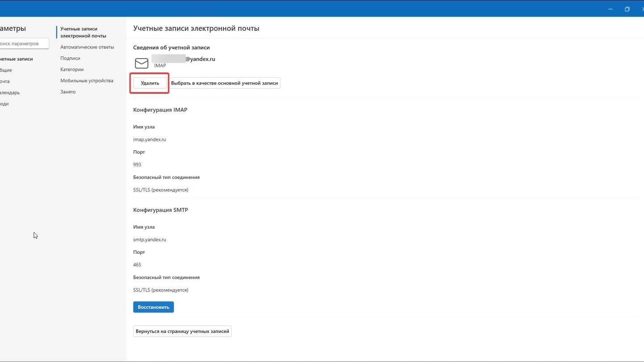Click the Сведения об учетной записи heading
This screenshot has width=644, height=362.
point(171,47)
